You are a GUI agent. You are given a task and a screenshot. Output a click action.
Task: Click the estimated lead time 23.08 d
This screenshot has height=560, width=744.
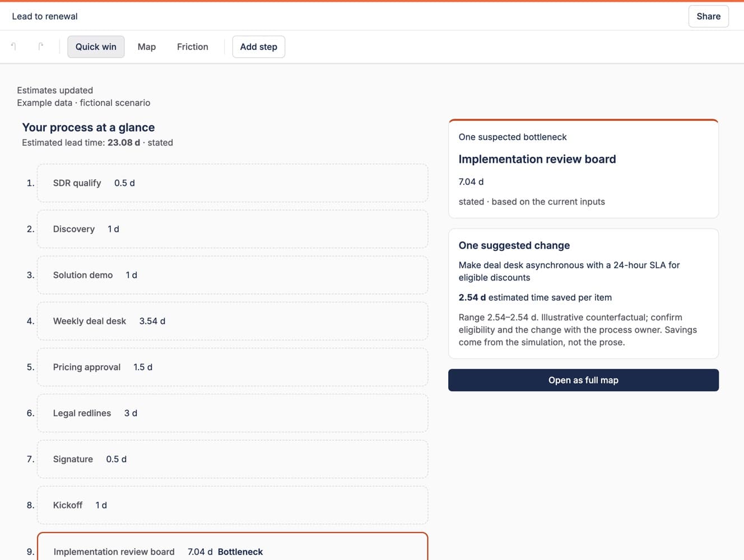click(124, 142)
